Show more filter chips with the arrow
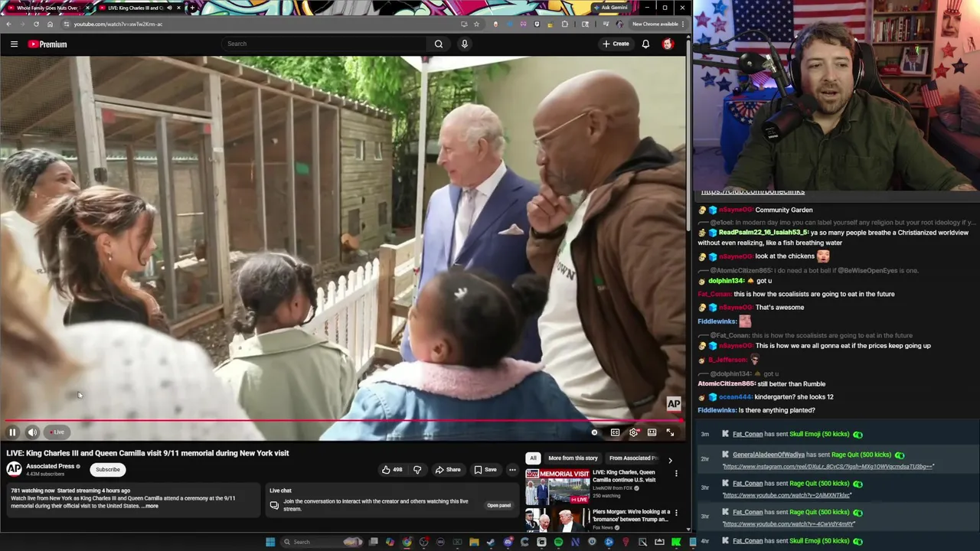The height and width of the screenshot is (551, 980). click(x=670, y=460)
